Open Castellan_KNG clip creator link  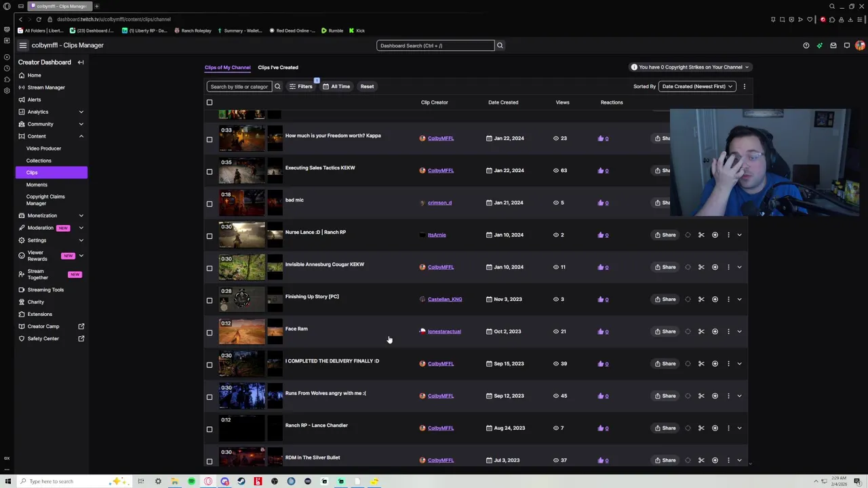(445, 300)
